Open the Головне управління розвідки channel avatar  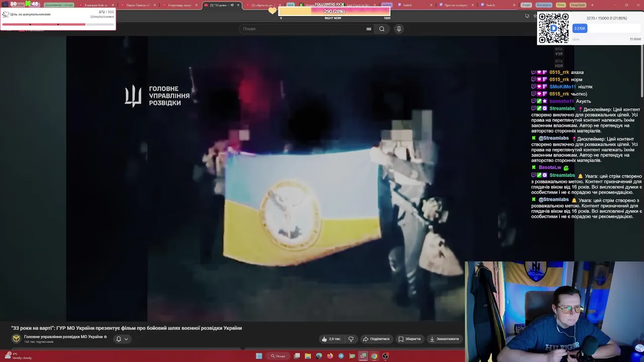16,339
